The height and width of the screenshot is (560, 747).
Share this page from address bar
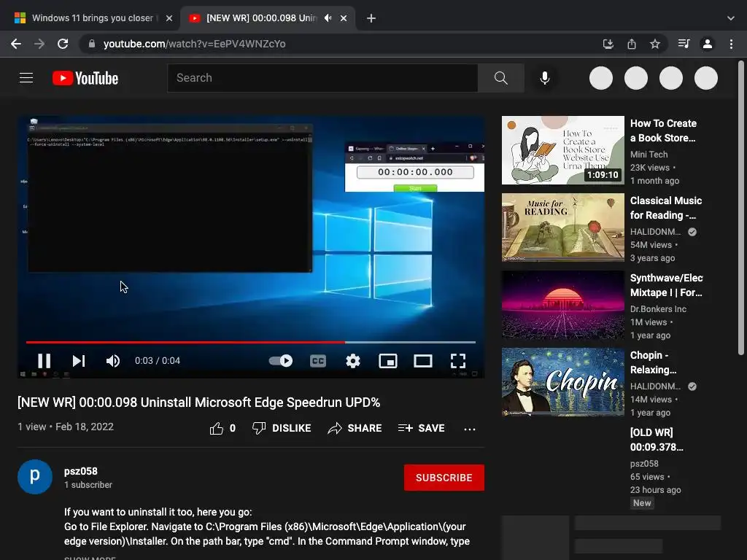pyautogui.click(x=632, y=44)
